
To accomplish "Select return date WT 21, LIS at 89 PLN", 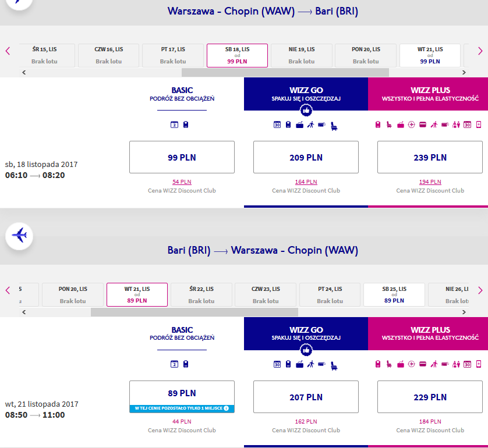I will (137, 295).
